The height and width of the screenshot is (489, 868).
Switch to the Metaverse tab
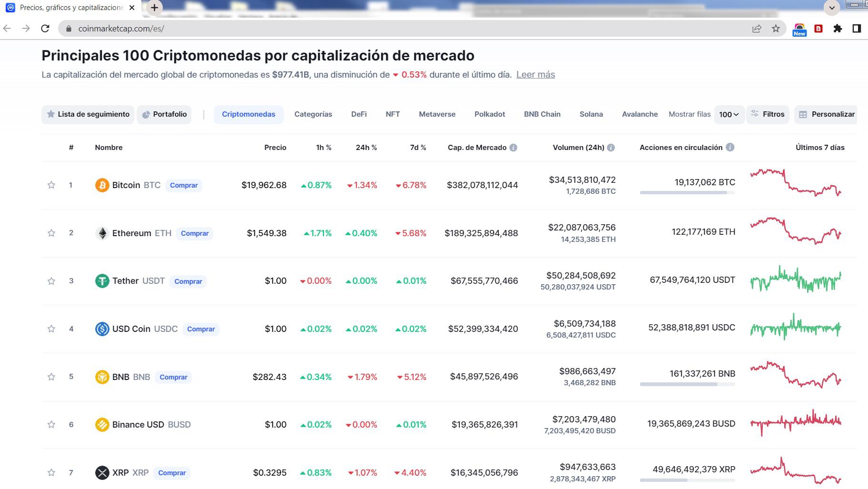click(437, 115)
